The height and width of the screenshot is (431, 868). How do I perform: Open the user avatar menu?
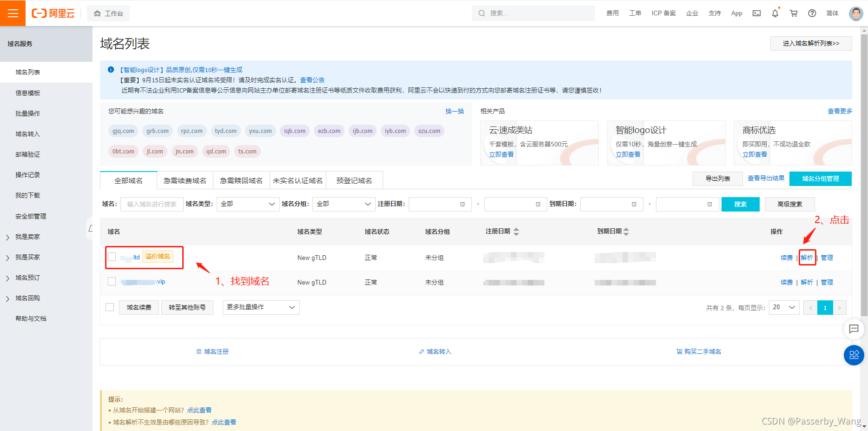(x=856, y=13)
